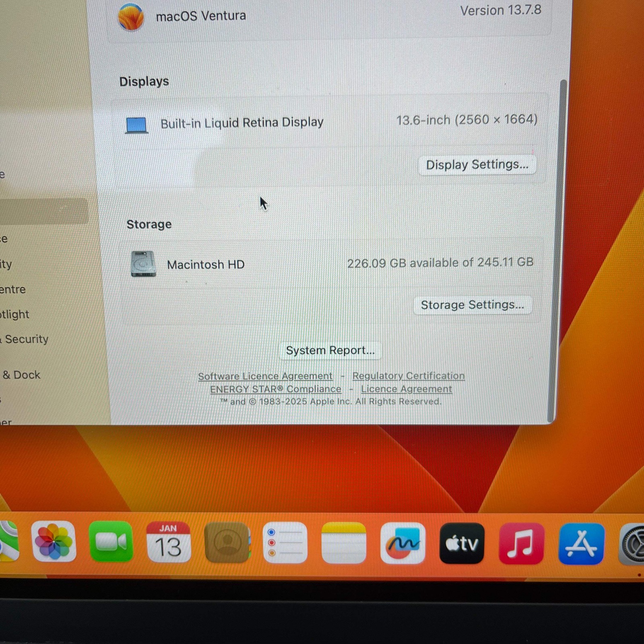Viewport: 644px width, 644px height.
Task: Open Display Settings
Action: [477, 165]
